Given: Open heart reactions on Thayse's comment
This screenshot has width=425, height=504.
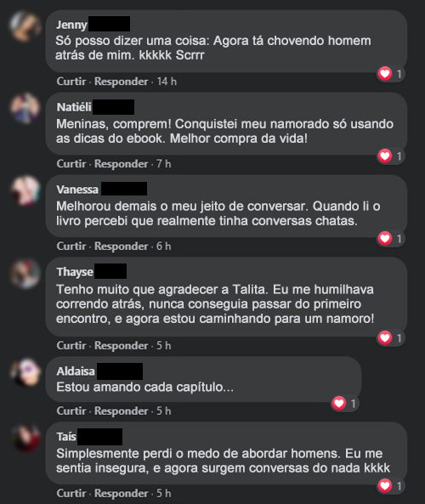Looking at the screenshot, I should click(391, 337).
